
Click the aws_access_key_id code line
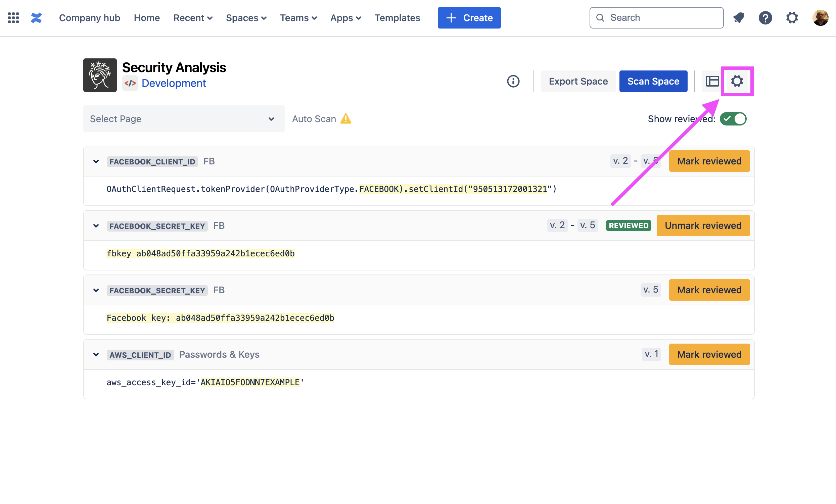pos(205,382)
